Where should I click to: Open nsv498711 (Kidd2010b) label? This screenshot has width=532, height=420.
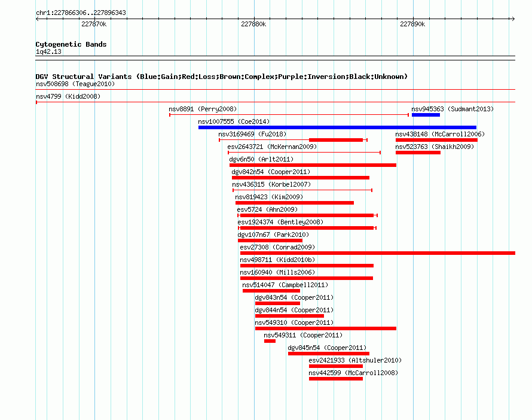(277, 260)
